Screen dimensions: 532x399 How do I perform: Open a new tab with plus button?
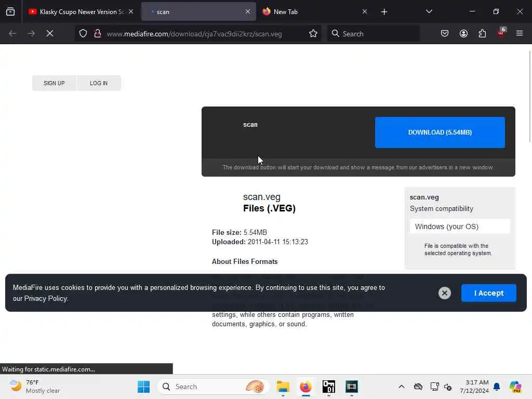coord(384,12)
